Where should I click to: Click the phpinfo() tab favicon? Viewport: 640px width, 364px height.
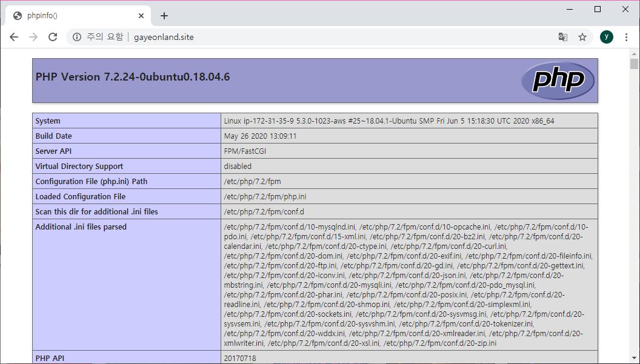[x=17, y=15]
